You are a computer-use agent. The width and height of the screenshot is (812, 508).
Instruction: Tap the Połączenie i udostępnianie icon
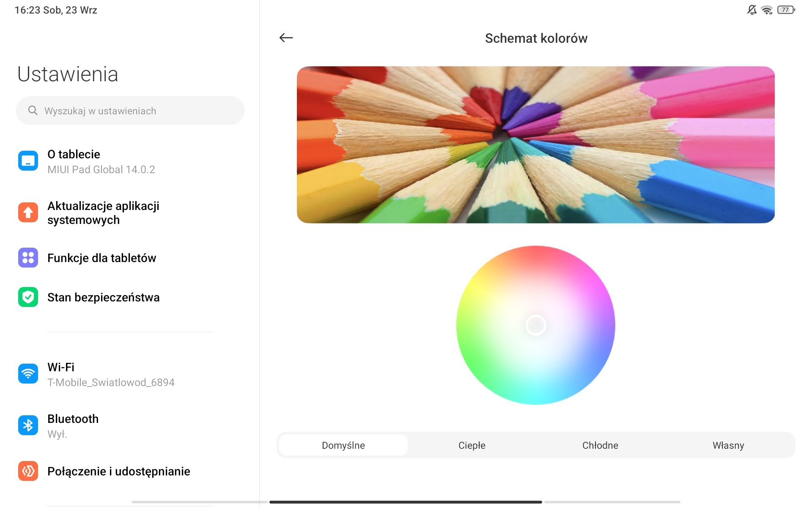(28, 471)
